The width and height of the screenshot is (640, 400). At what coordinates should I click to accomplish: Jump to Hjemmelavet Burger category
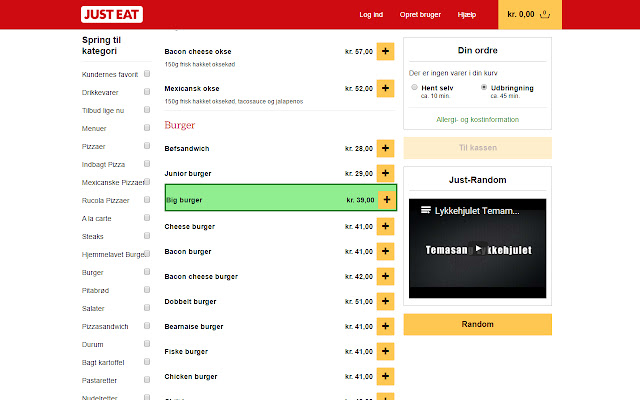(x=113, y=255)
